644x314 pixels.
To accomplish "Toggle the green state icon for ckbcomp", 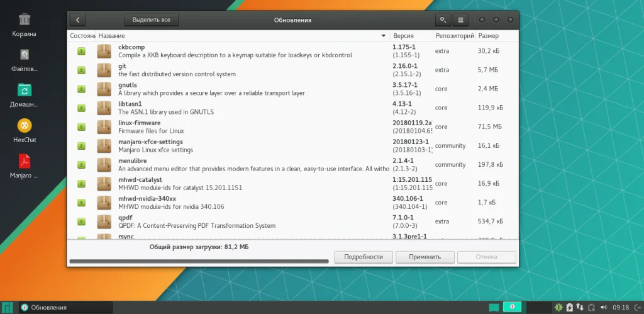I will pyautogui.click(x=81, y=51).
